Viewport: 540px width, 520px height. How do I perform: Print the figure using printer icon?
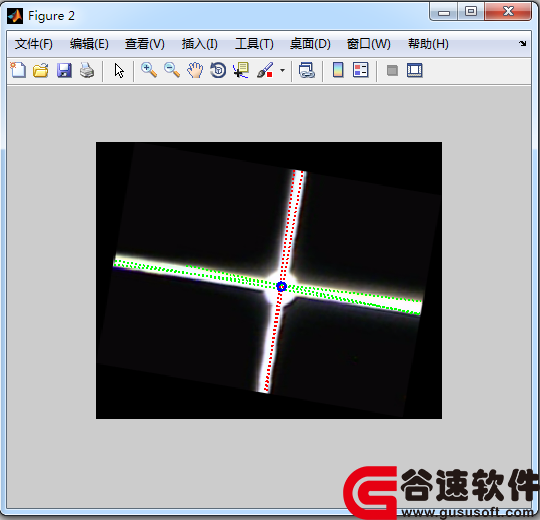pyautogui.click(x=87, y=70)
